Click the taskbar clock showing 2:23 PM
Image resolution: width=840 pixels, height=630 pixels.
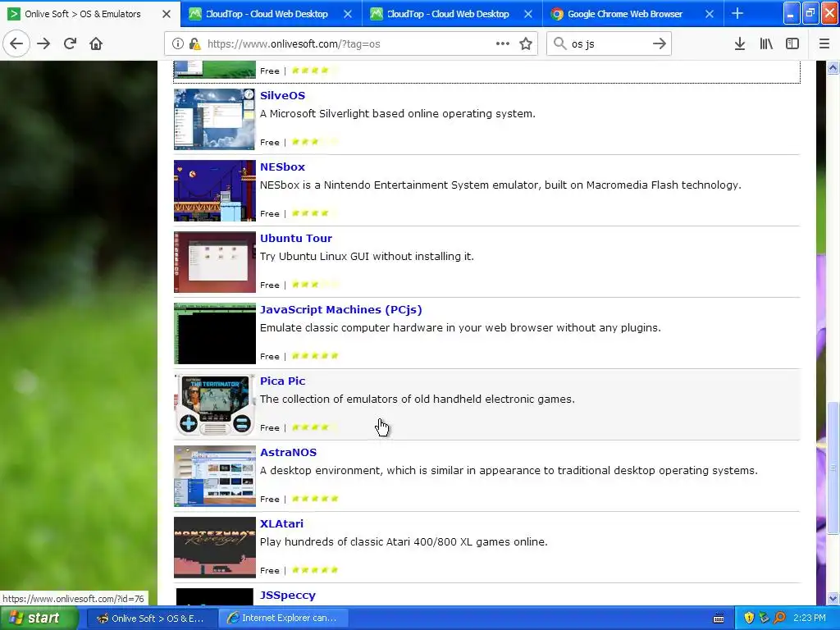coord(809,619)
